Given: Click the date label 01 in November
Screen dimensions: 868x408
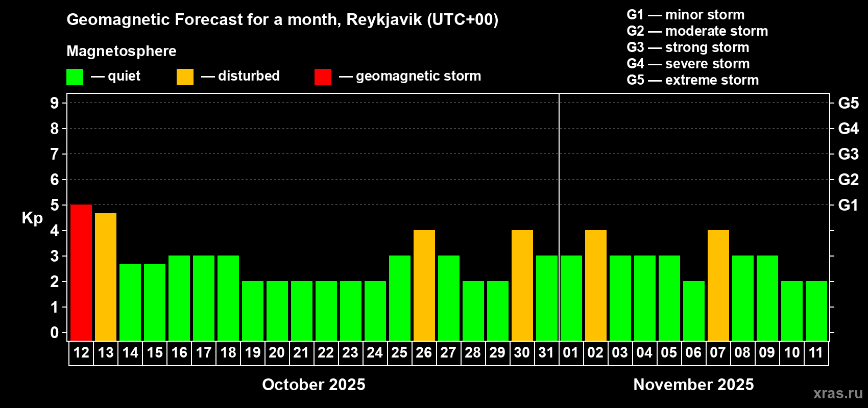Looking at the screenshot, I should pos(571,352).
